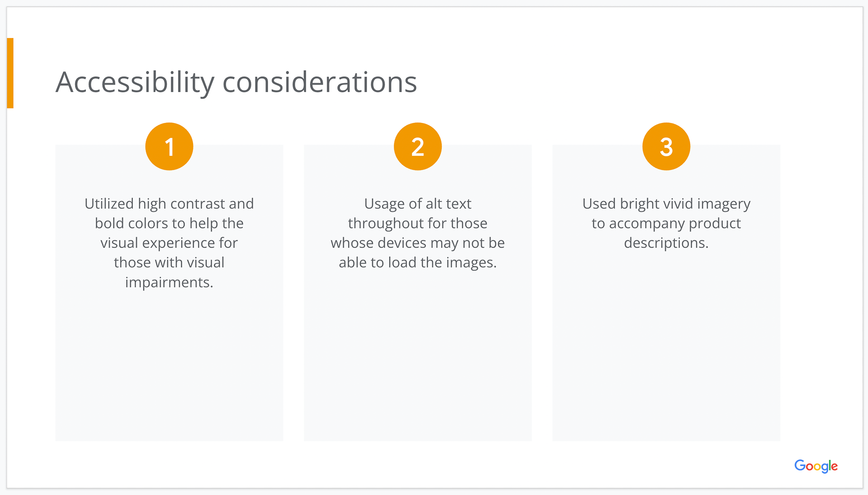The image size is (868, 495).
Task: Click the word 'Accessibility' in the heading
Action: click(x=135, y=82)
